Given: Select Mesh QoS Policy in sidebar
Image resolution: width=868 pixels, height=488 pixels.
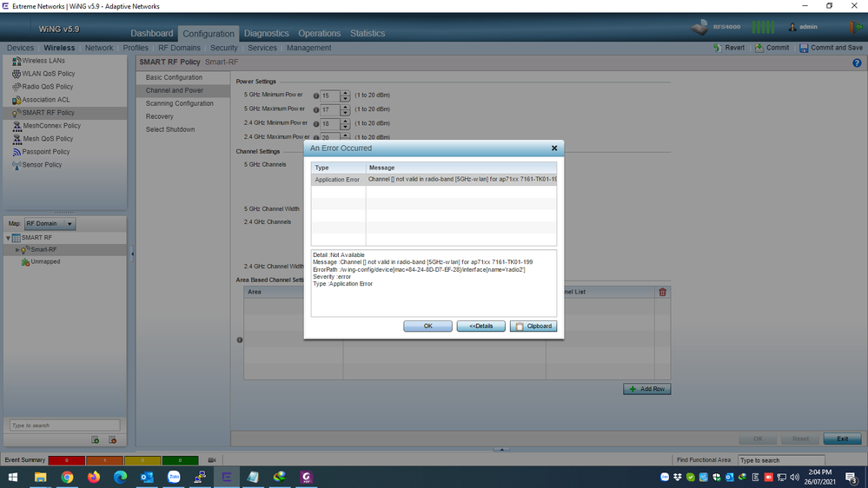Looking at the screenshot, I should click(x=64, y=139).
